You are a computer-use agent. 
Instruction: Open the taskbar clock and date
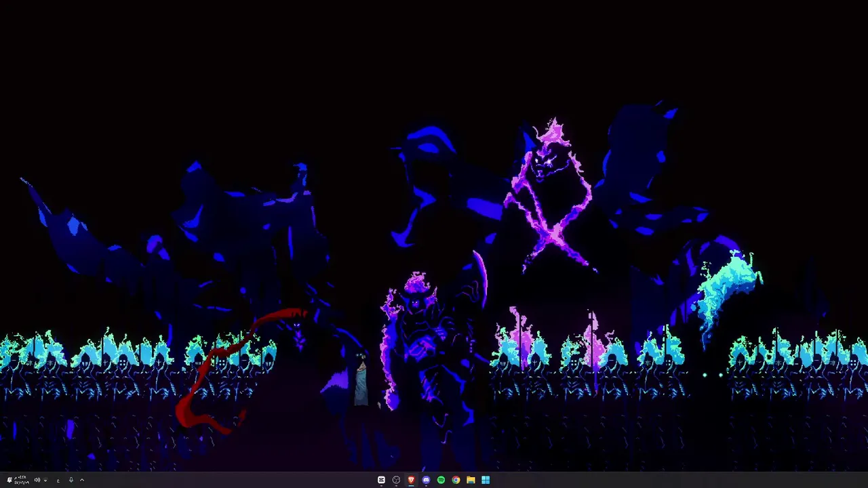click(22, 480)
